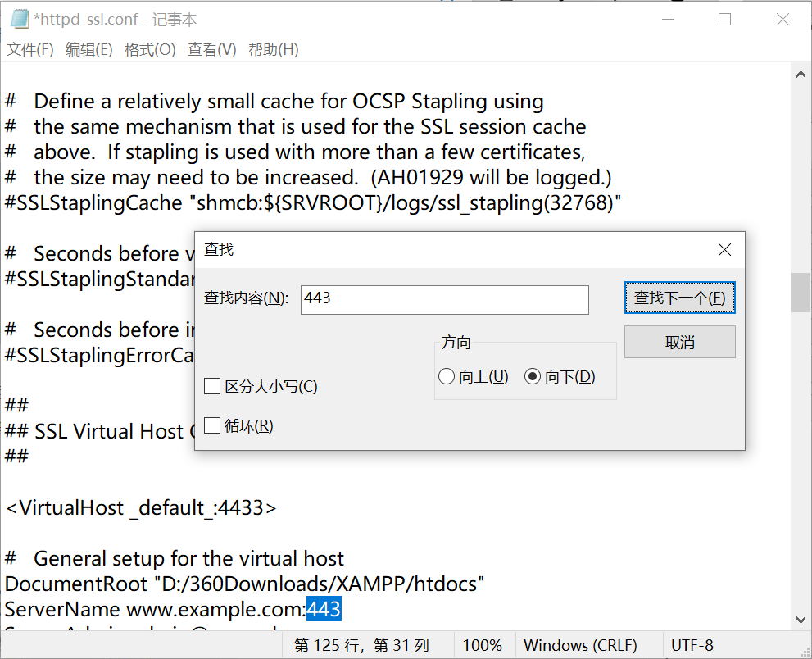
Task: Close the 查找 dialog
Action: click(724, 249)
